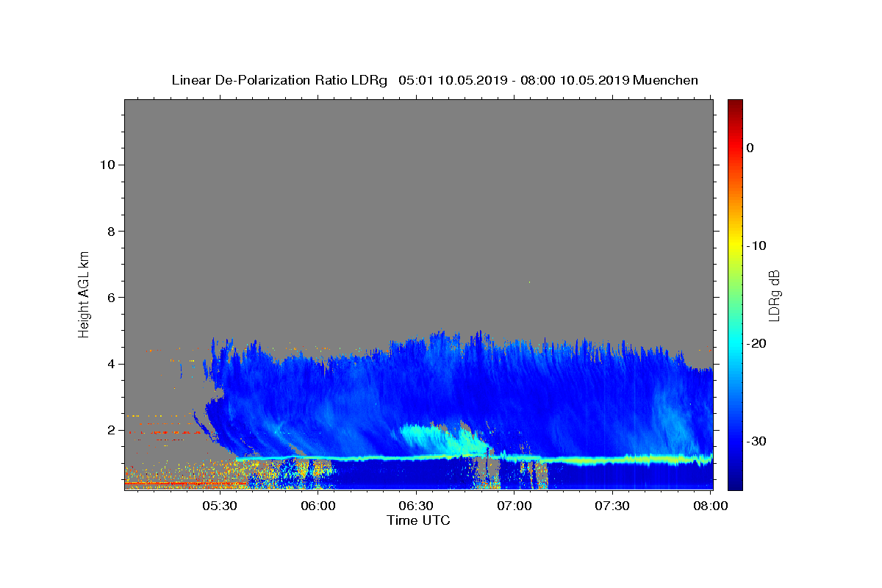
Task: Click the 0 dB colorbar label
Action: pyautogui.click(x=750, y=148)
